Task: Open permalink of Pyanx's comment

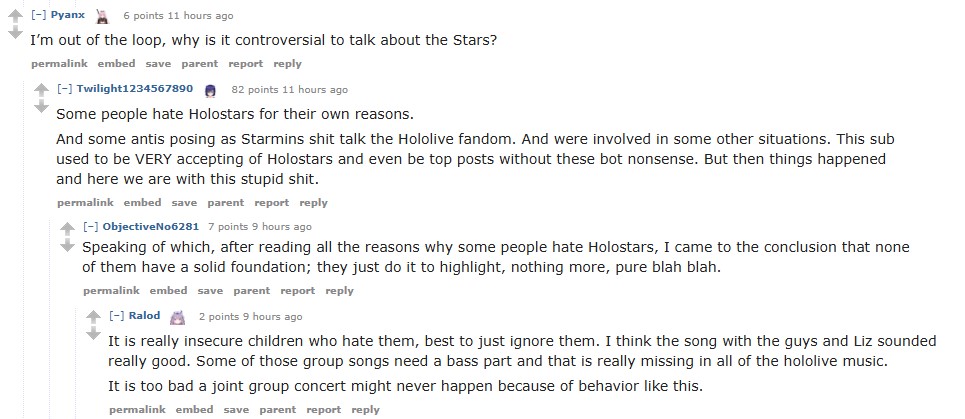Action: (x=57, y=63)
